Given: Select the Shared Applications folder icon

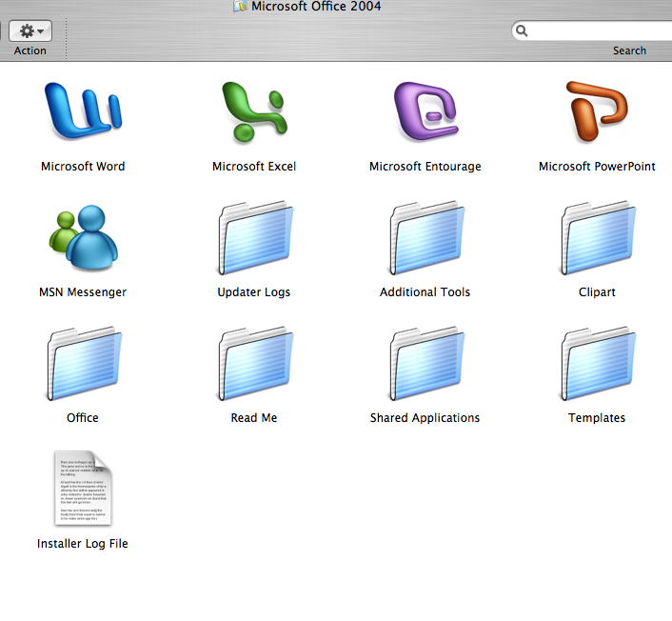Looking at the screenshot, I should point(426,363).
